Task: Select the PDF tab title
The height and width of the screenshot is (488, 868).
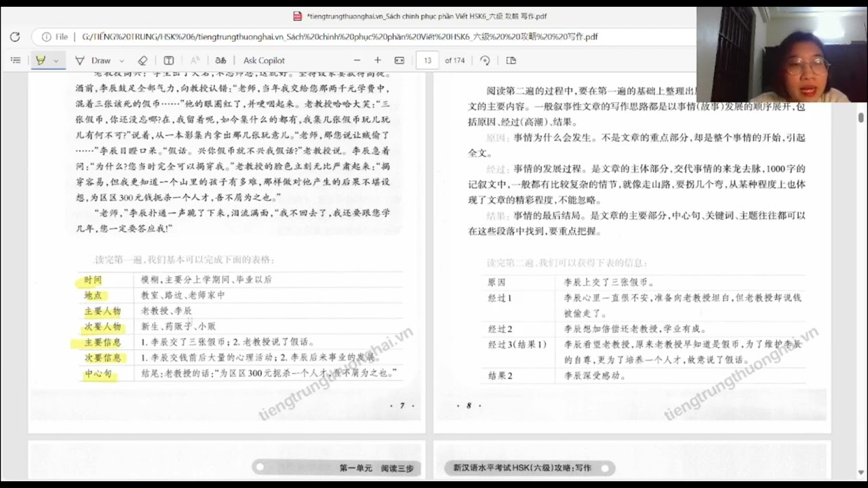Action: point(426,16)
